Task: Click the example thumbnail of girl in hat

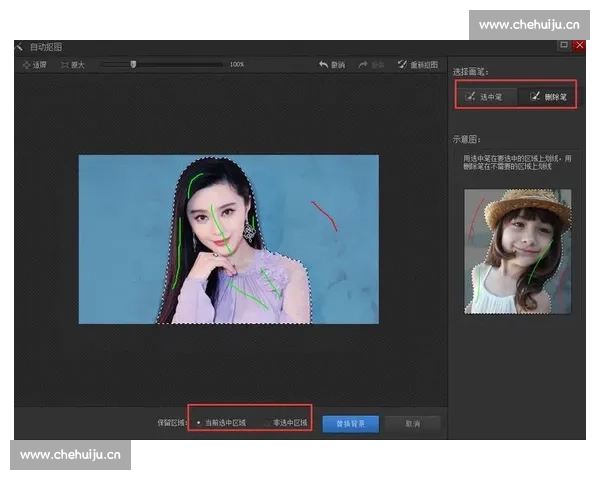Action: point(517,251)
